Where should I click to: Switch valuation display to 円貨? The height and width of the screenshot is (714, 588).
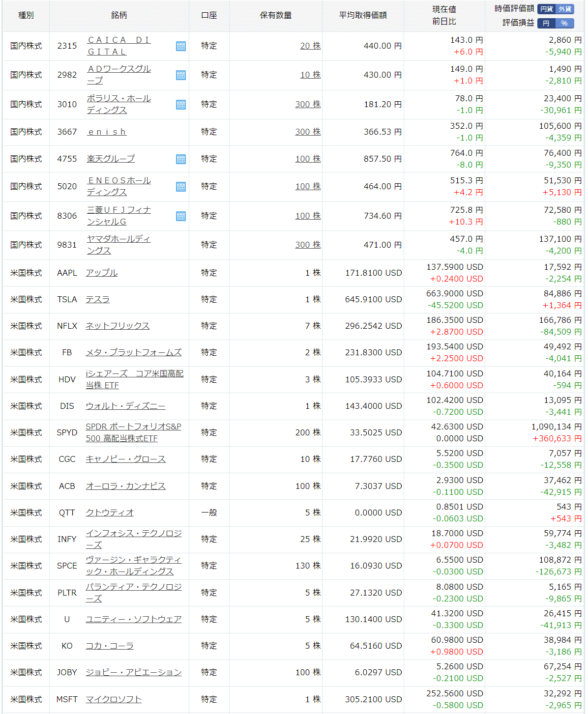pyautogui.click(x=547, y=9)
